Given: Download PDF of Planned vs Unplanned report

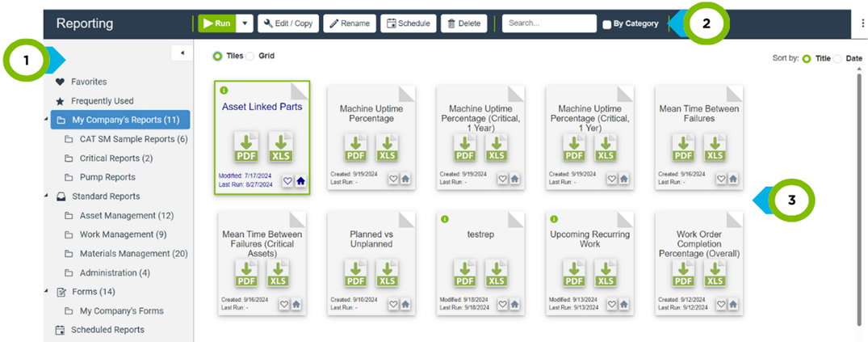Looking at the screenshot, I should [x=355, y=273].
